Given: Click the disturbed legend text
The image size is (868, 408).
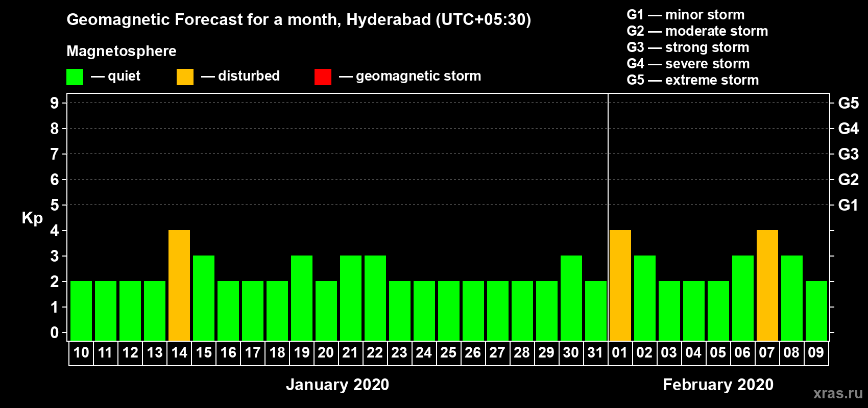Looking at the screenshot, I should click(249, 76).
